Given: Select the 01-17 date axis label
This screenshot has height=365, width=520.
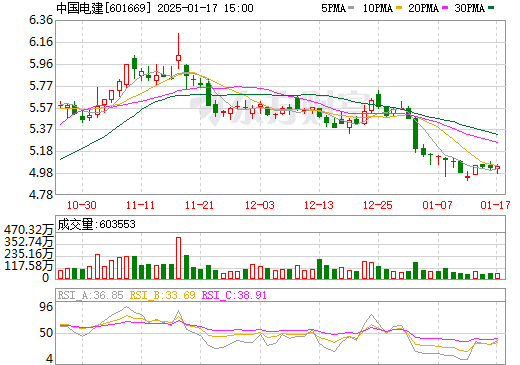Looking at the screenshot, I should [495, 205].
